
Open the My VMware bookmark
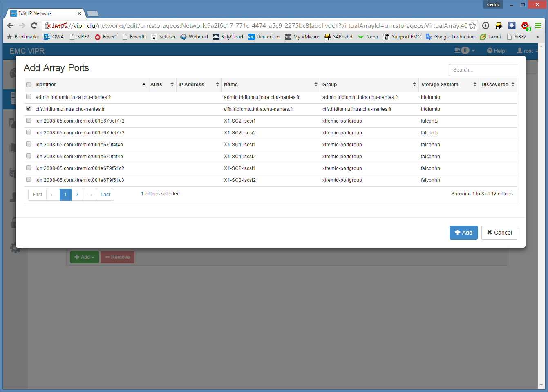tap(302, 37)
